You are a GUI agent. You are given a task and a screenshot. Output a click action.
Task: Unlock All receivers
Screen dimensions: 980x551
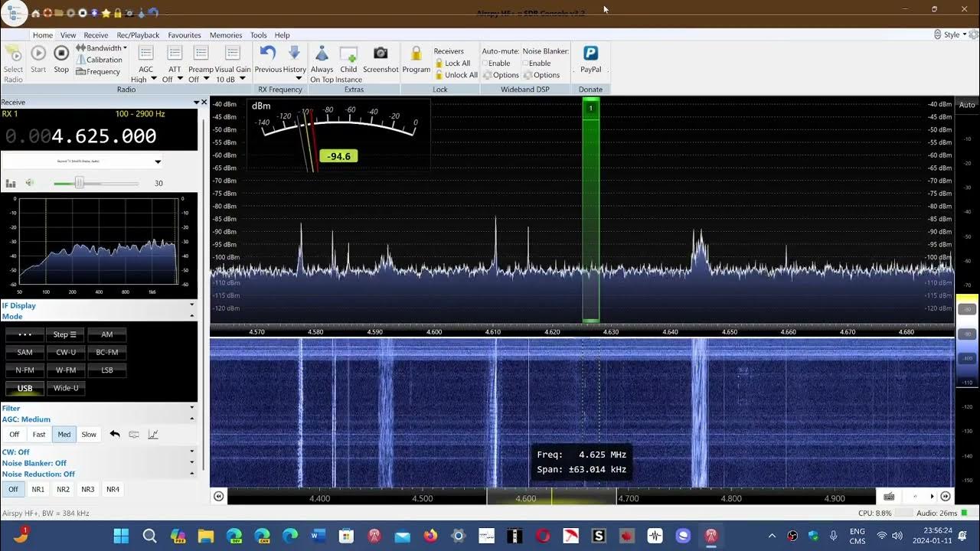[x=456, y=75]
